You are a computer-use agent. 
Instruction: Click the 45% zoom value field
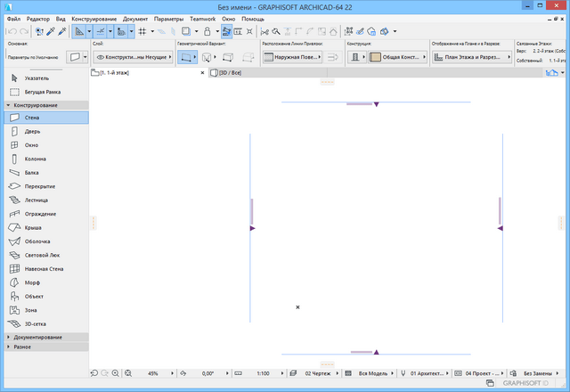[152, 373]
